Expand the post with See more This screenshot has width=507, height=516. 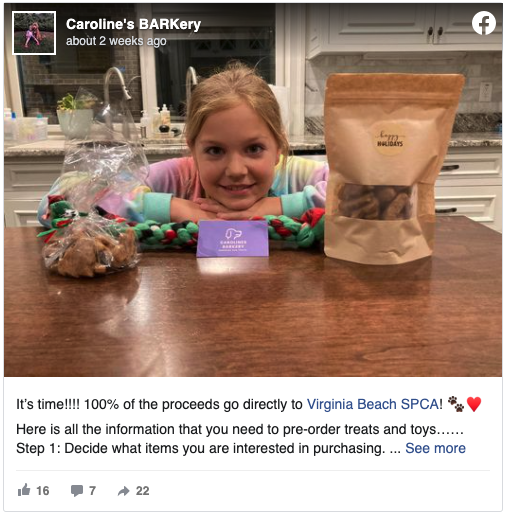(435, 448)
